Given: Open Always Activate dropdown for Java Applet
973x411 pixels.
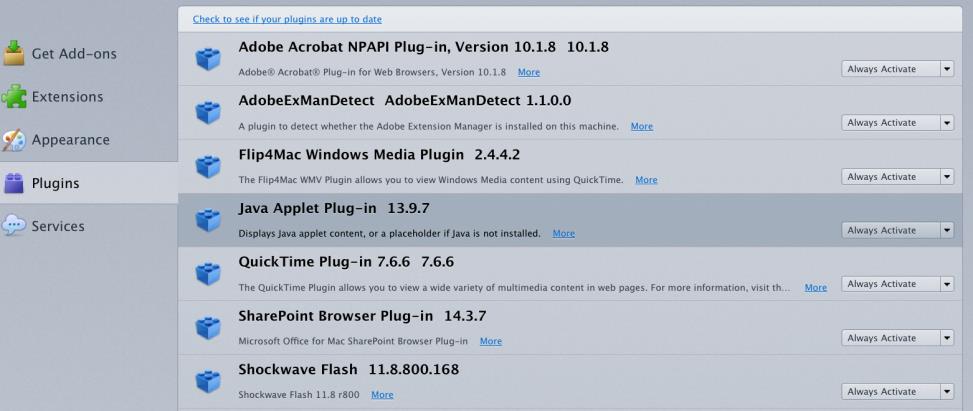Looking at the screenshot, I should [897, 230].
